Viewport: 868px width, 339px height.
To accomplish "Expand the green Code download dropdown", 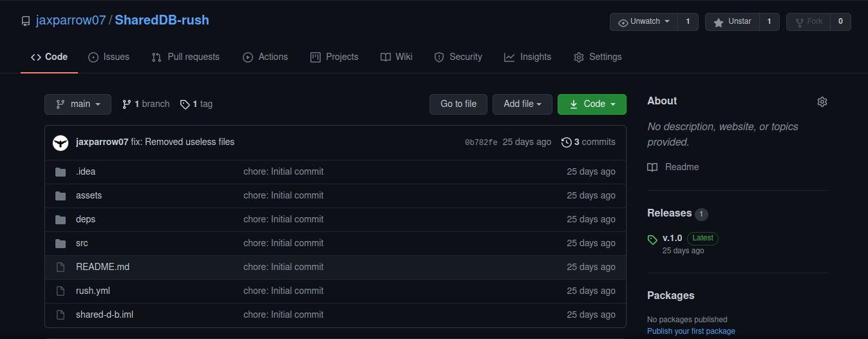I will (592, 104).
